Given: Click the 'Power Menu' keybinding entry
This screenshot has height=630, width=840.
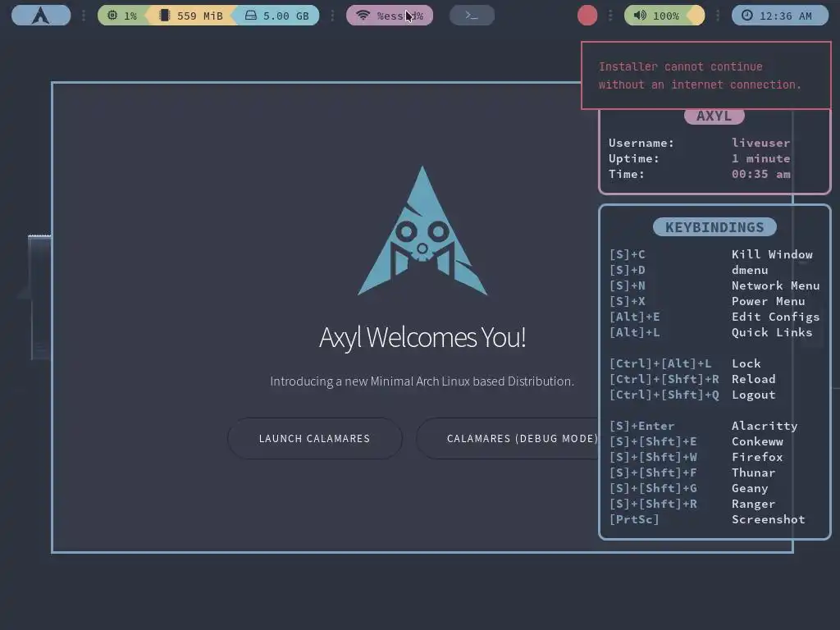Looking at the screenshot, I should coord(768,301).
